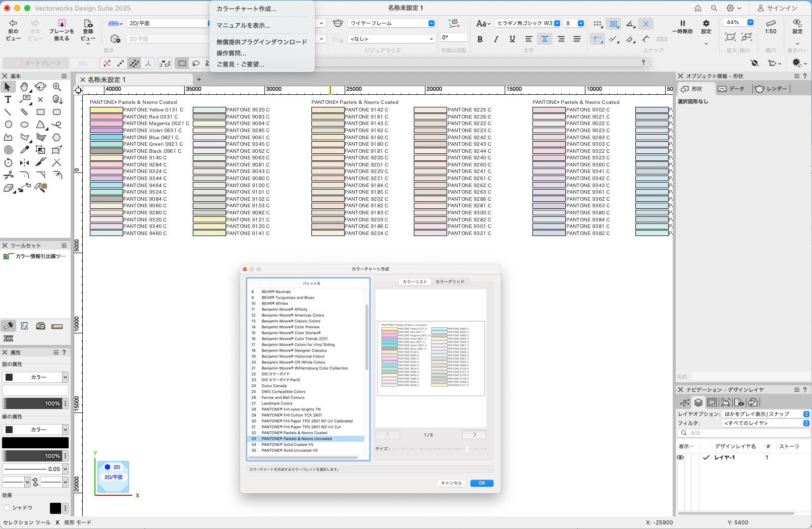Select the Selection arrow tool in Basic palette
812x529 pixels.
coord(8,87)
